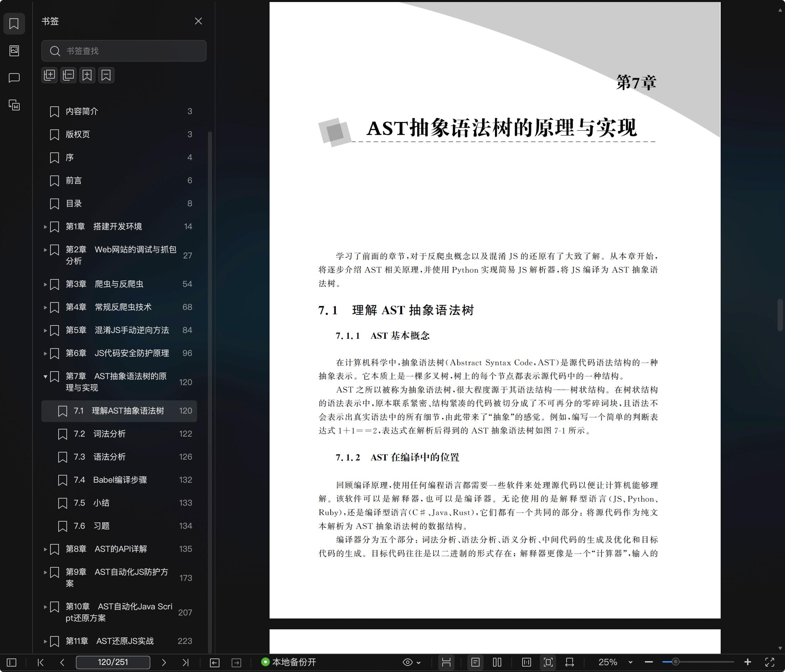Toggle the page break display icon
Viewport: 785px width, 672px height.
(x=446, y=662)
